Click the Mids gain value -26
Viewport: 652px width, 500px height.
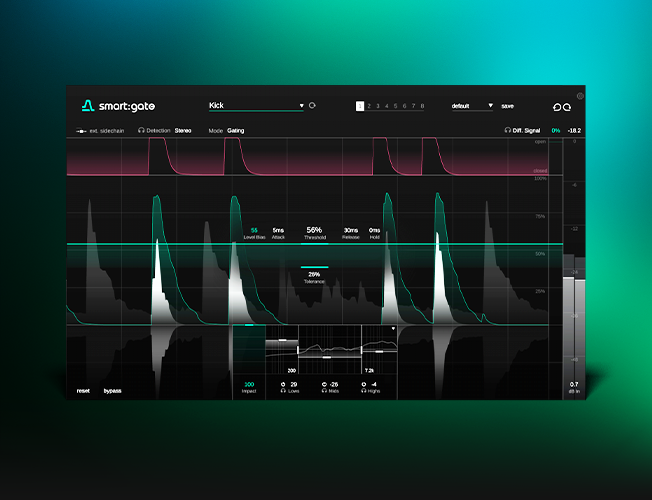point(333,384)
